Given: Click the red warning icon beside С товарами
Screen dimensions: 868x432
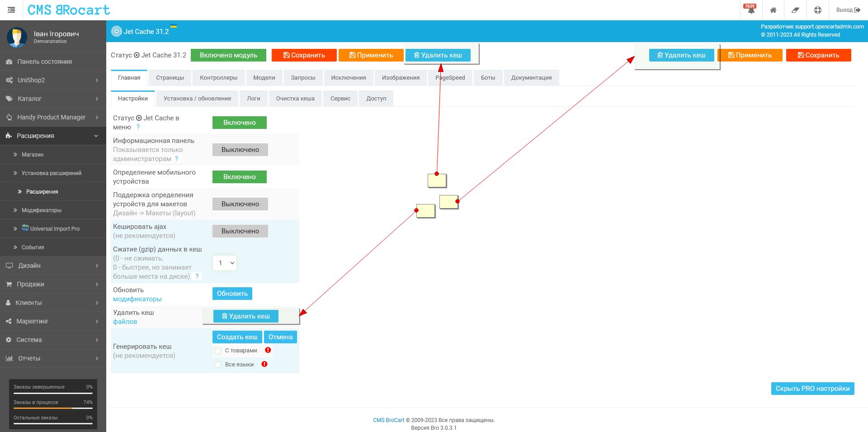Looking at the screenshot, I should point(268,350).
